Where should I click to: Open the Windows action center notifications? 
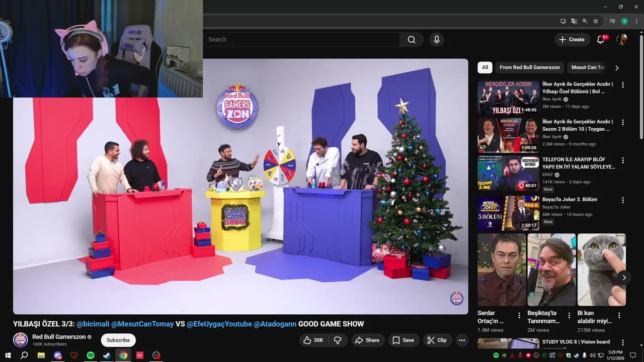pos(633,355)
